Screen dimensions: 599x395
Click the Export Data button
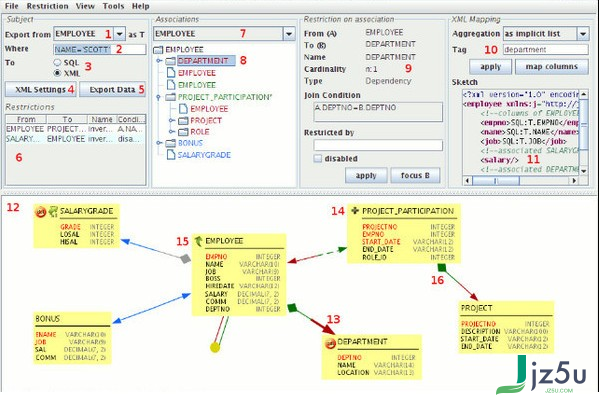tap(113, 89)
